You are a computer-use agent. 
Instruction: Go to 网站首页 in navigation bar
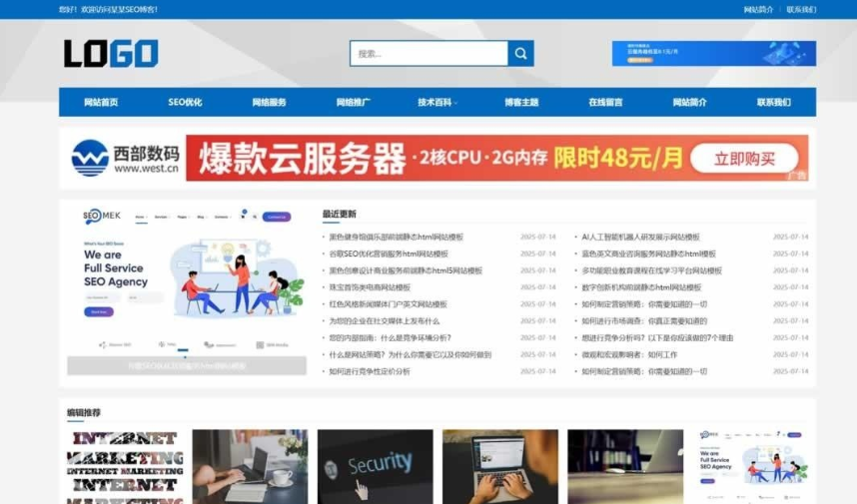[x=101, y=102]
